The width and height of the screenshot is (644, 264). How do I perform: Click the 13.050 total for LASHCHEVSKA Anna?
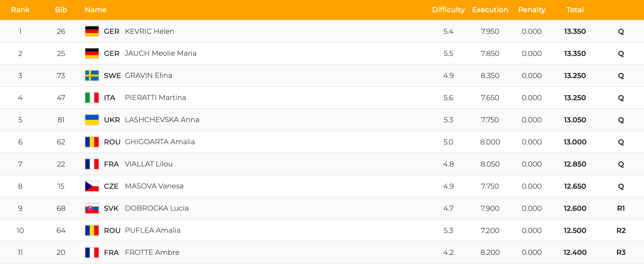pos(575,120)
